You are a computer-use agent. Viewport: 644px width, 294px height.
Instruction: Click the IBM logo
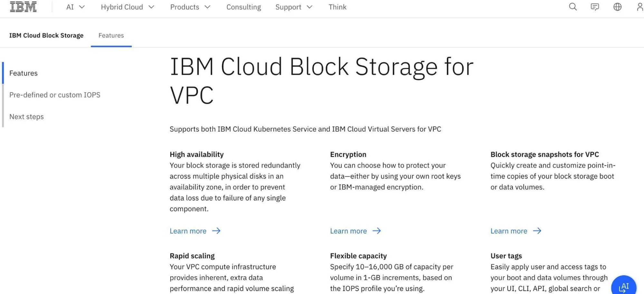(23, 7)
